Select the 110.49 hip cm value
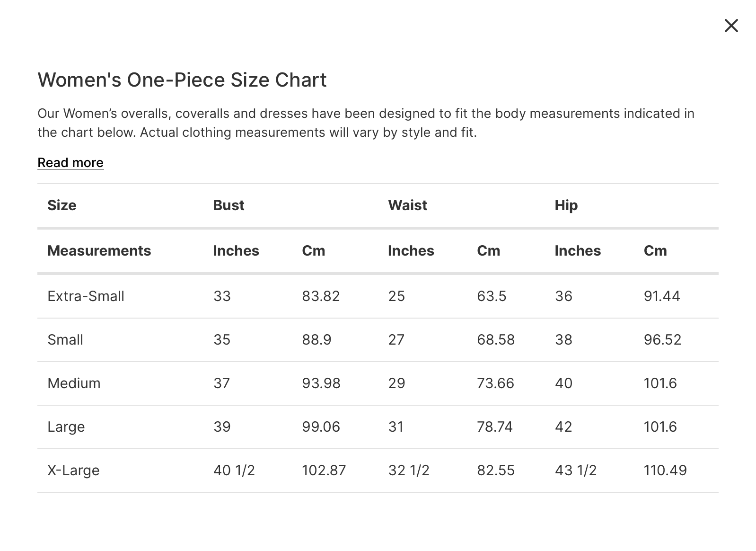Viewport: 756px width, 551px height. (x=665, y=471)
